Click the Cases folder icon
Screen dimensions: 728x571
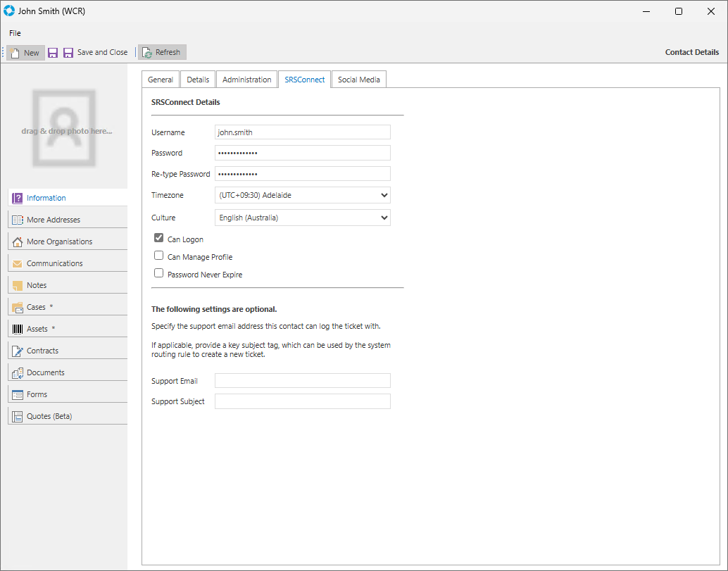18,307
